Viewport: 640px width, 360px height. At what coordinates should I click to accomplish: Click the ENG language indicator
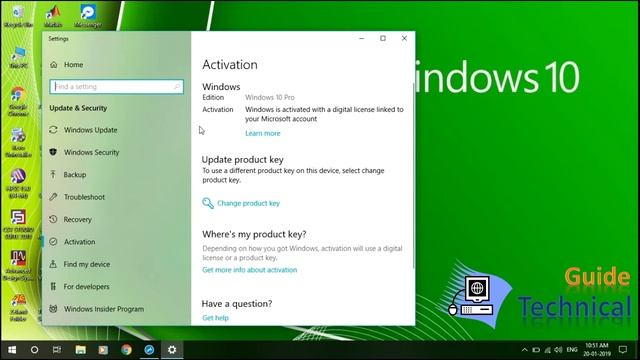[x=572, y=350]
